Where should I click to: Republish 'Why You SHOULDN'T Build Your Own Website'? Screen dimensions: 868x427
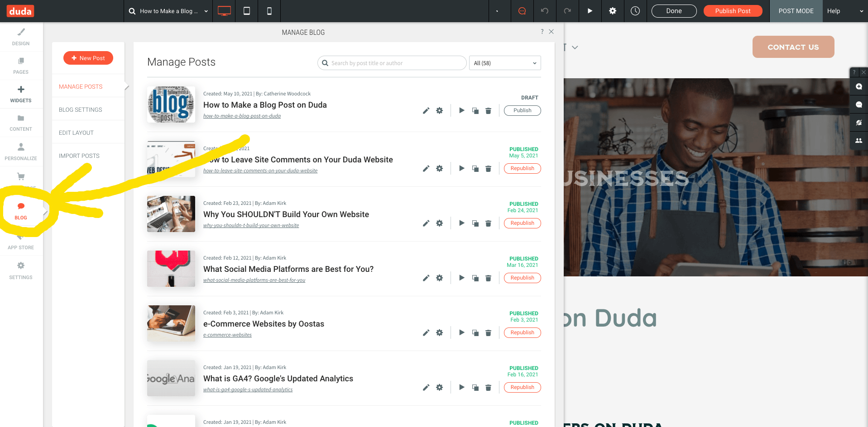tap(523, 223)
